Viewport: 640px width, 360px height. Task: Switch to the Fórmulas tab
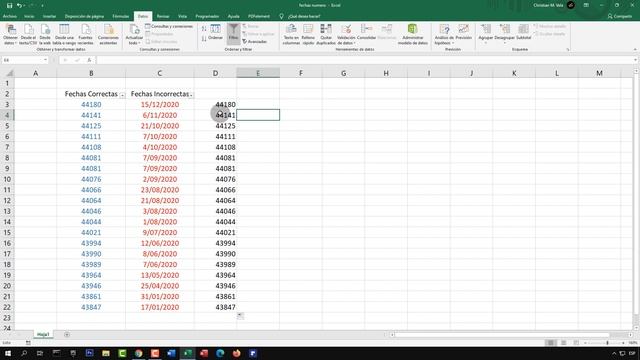pyautogui.click(x=120, y=16)
